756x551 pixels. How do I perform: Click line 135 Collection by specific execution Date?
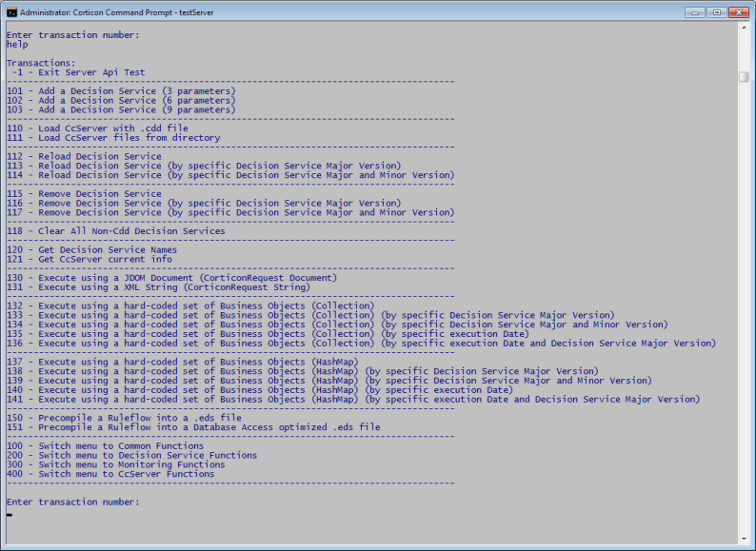pyautogui.click(x=269, y=334)
